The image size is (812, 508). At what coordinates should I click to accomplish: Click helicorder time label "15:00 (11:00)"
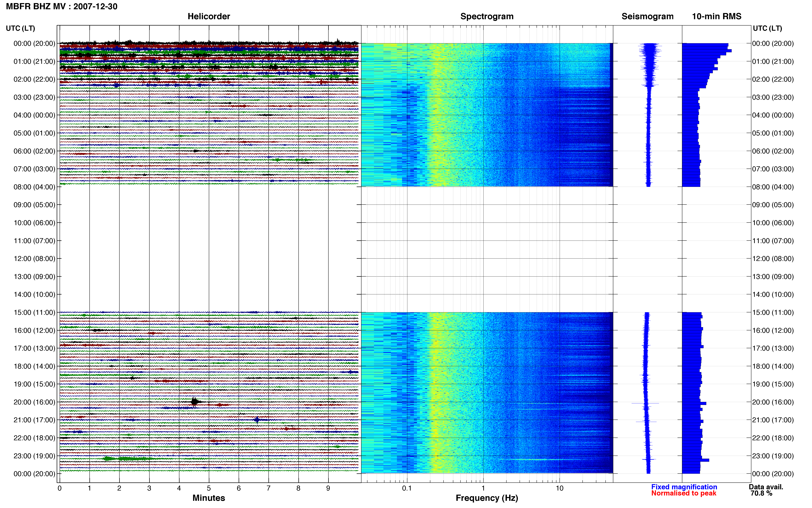click(x=34, y=312)
